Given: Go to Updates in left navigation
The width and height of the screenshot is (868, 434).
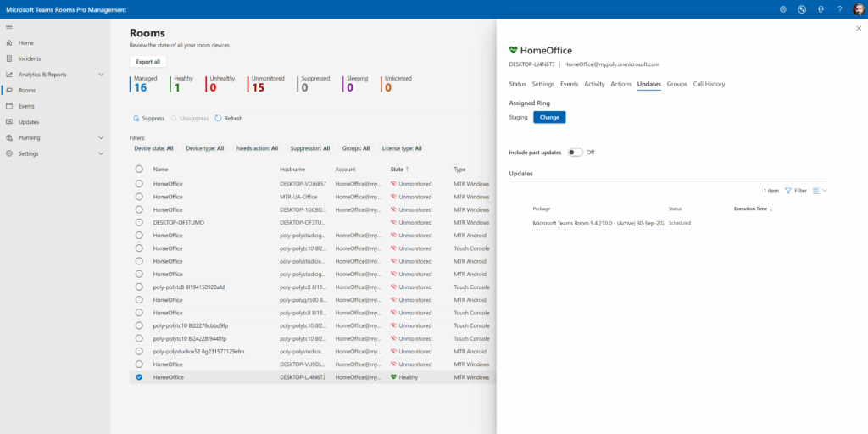Looking at the screenshot, I should 28,122.
